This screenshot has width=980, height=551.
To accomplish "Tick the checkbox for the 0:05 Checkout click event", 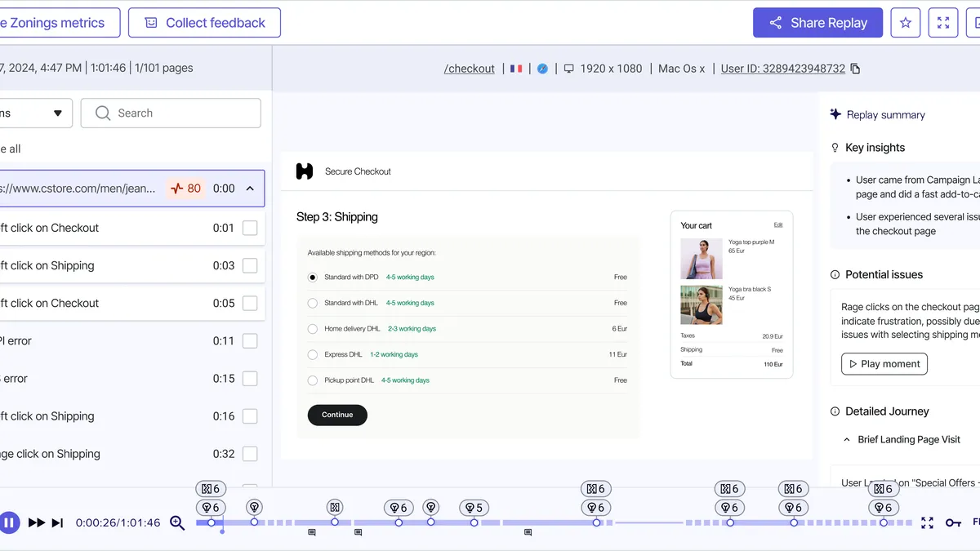I will (250, 303).
